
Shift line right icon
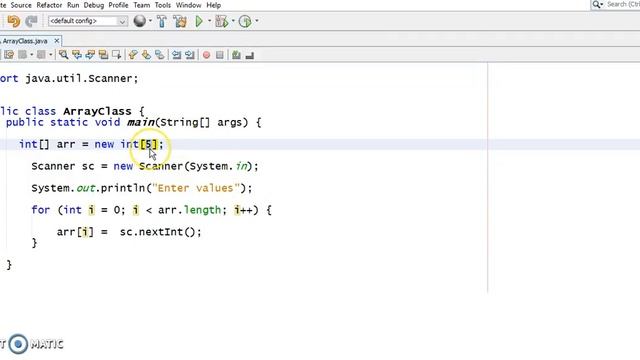(189, 55)
